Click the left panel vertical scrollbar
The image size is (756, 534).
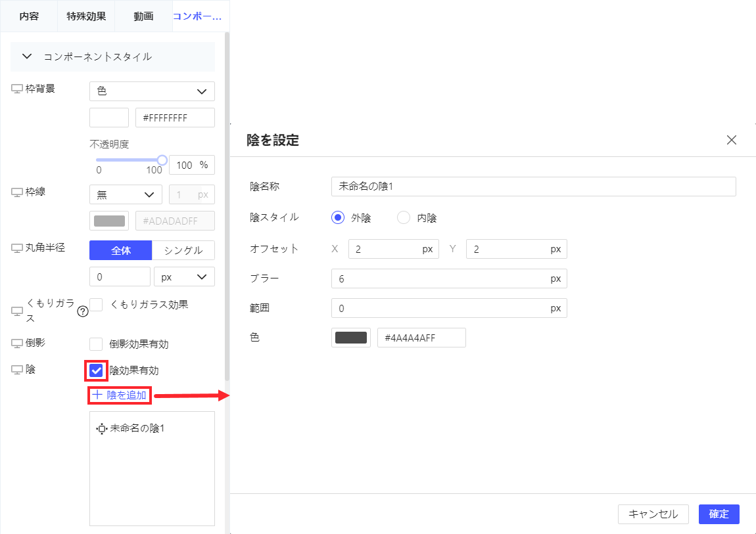tap(227, 207)
